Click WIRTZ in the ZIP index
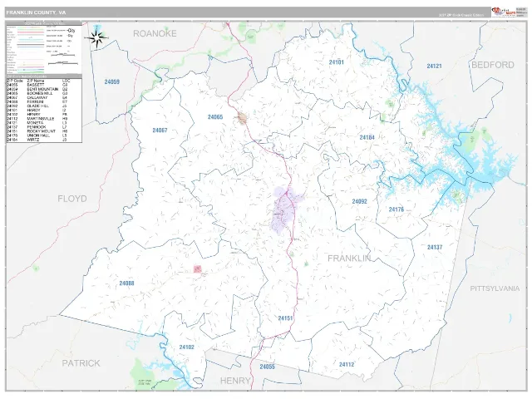 point(33,140)
